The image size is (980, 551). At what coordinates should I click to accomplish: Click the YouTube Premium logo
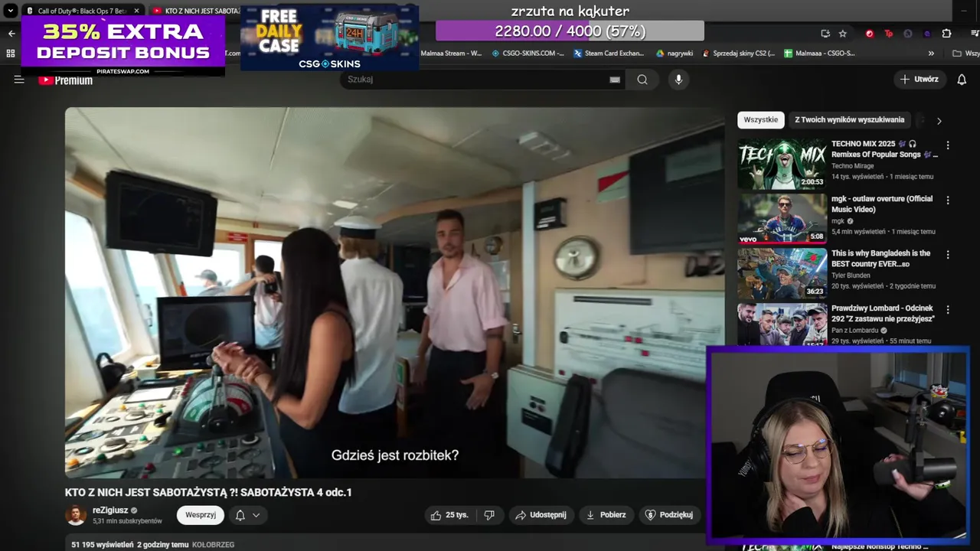pyautogui.click(x=66, y=80)
